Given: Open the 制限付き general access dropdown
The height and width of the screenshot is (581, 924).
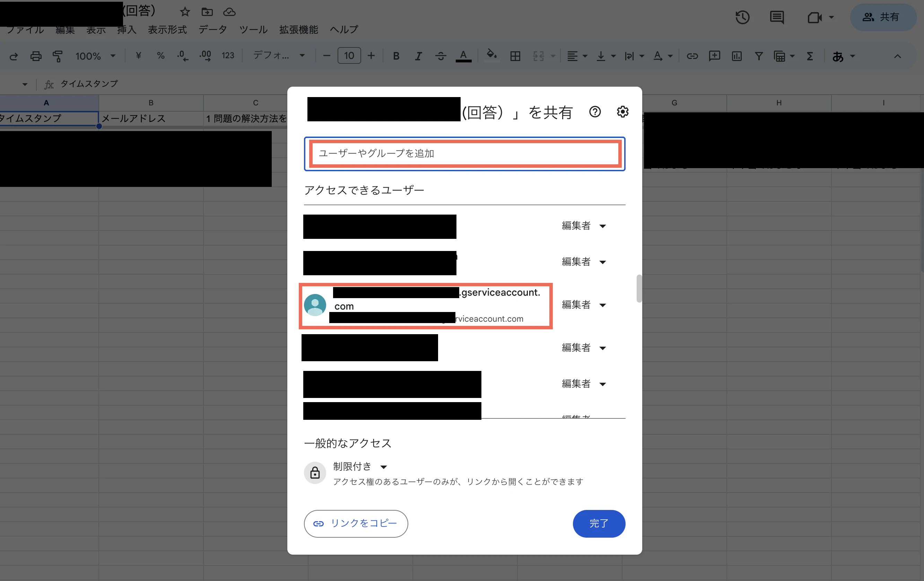Looking at the screenshot, I should 360,467.
